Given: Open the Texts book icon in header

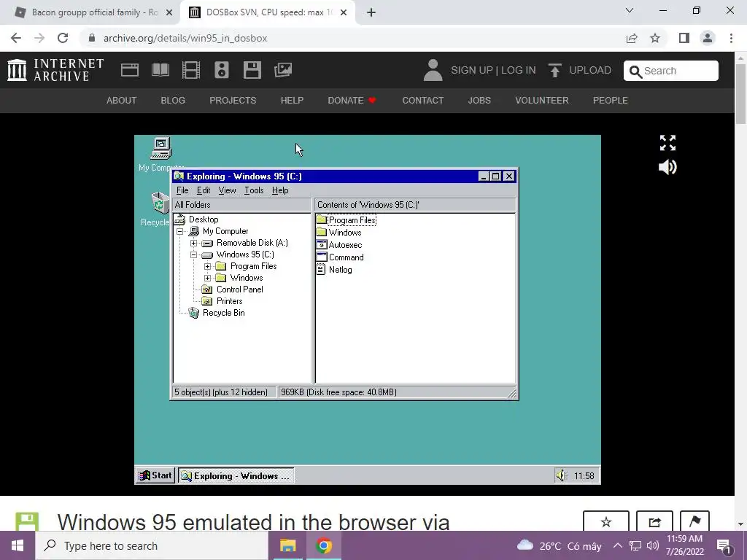Looking at the screenshot, I should pyautogui.click(x=160, y=70).
